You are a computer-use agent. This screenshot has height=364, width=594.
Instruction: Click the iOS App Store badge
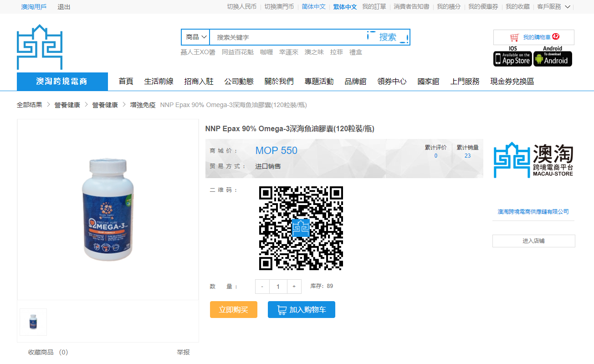pyautogui.click(x=512, y=59)
